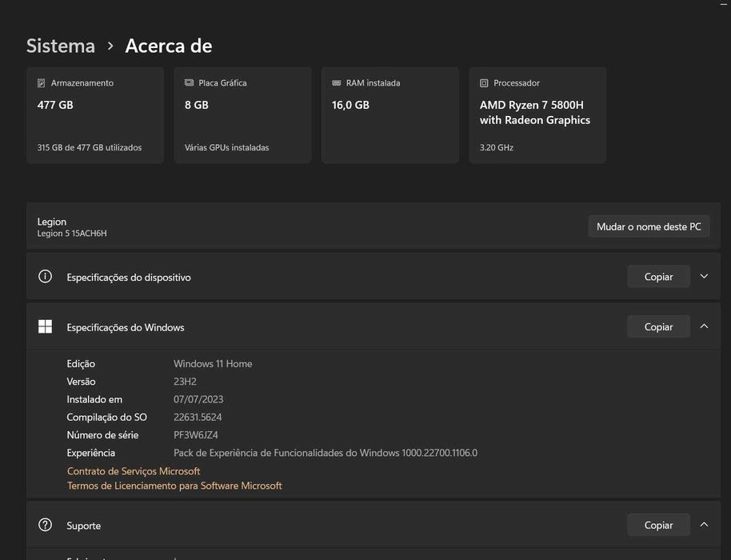Click the question mark icon beside Suporte
The height and width of the screenshot is (560, 731).
point(46,525)
